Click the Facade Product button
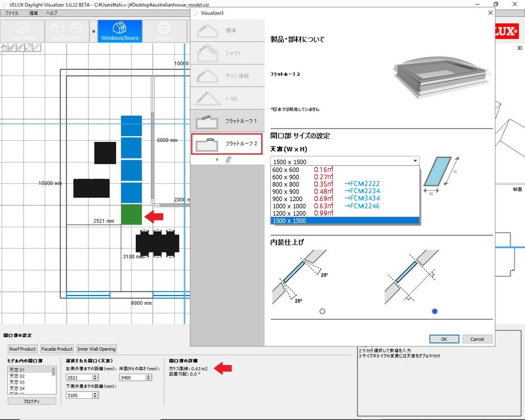The height and width of the screenshot is (420, 525). 57,349
